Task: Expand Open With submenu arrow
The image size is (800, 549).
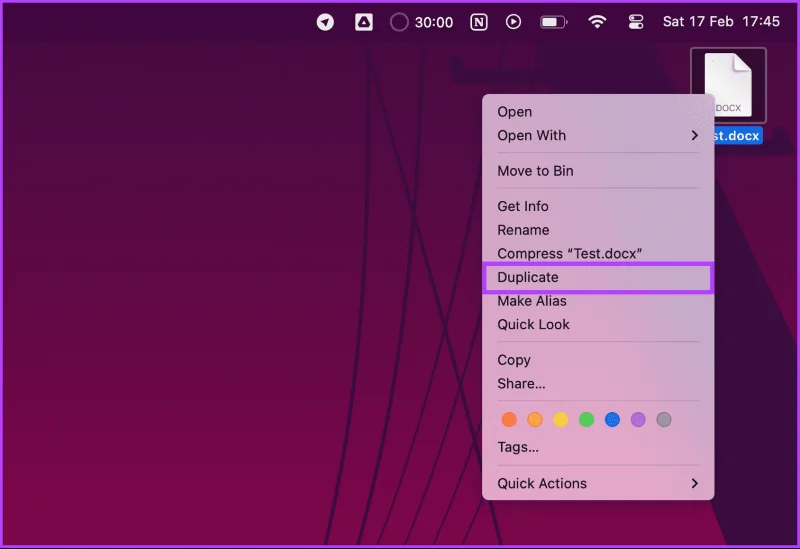Action: click(x=694, y=135)
